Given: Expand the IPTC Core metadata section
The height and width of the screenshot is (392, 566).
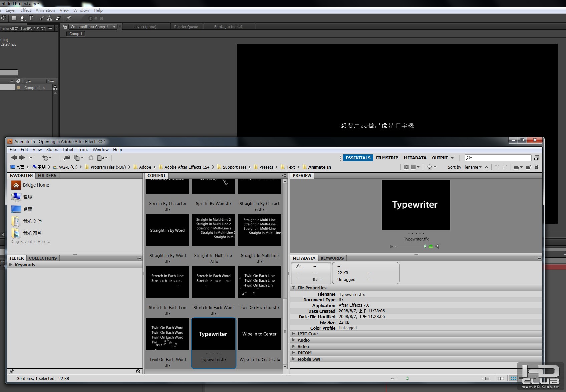Looking at the screenshot, I should [294, 334].
